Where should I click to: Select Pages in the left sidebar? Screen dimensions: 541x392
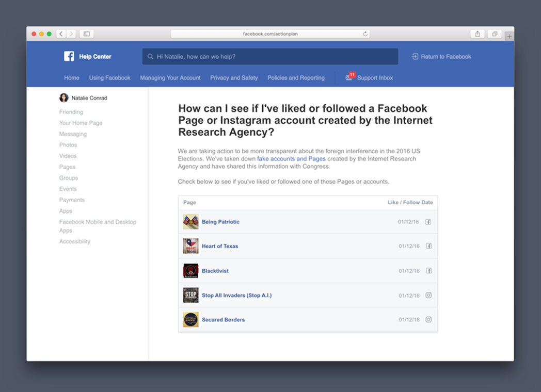coord(67,167)
